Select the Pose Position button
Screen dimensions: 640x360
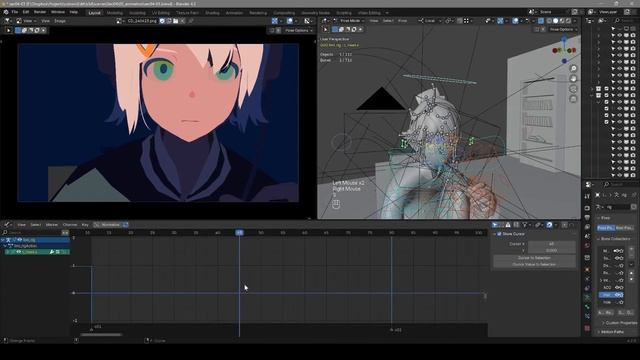coord(605,228)
